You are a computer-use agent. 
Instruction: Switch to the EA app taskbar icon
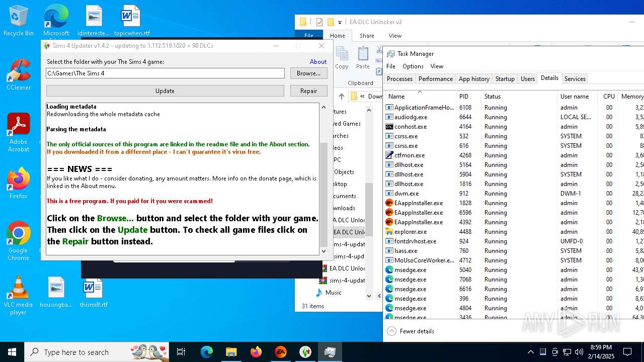pos(281,352)
